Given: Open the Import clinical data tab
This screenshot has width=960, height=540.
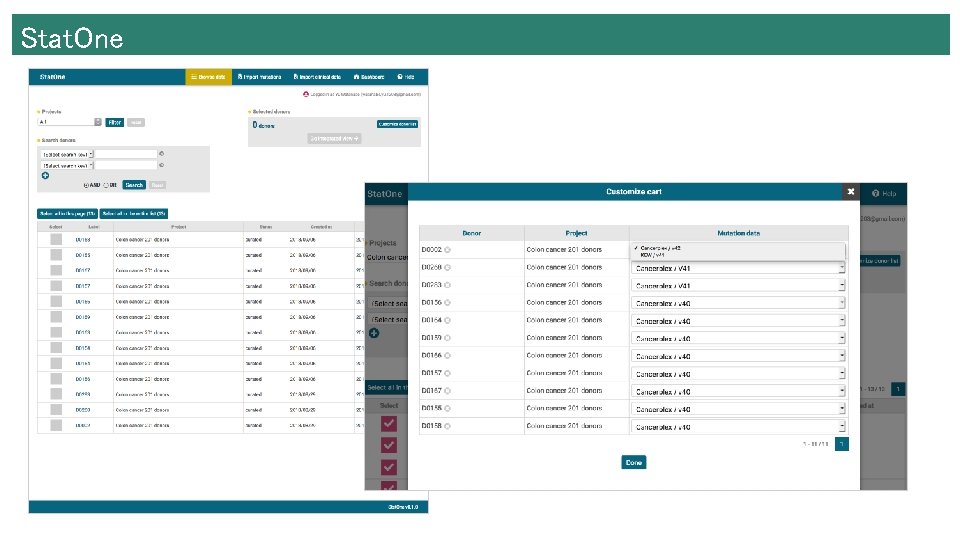Looking at the screenshot, I should click(x=317, y=77).
